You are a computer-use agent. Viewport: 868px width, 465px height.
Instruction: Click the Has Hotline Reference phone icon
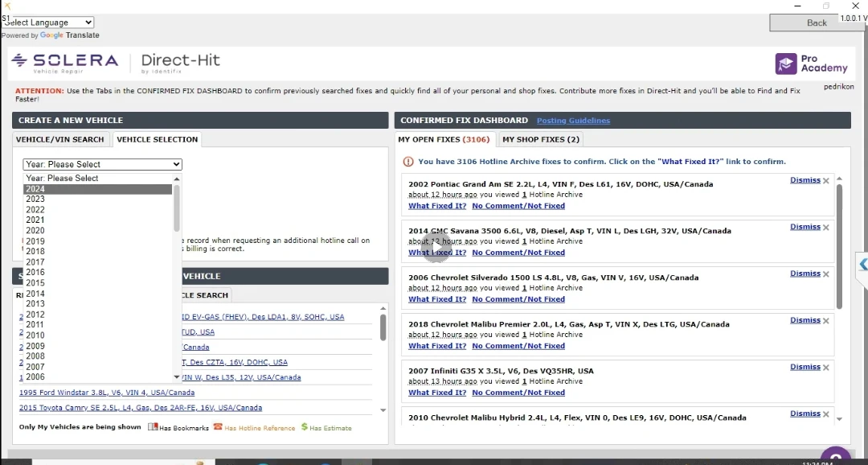(218, 426)
